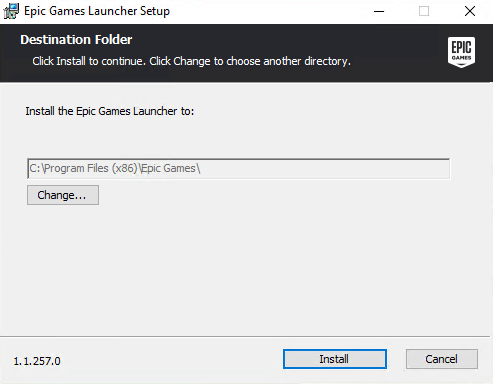This screenshot has height=384, width=493.
Task: Click the 'GAMES' text inside the logo
Action: (461, 58)
